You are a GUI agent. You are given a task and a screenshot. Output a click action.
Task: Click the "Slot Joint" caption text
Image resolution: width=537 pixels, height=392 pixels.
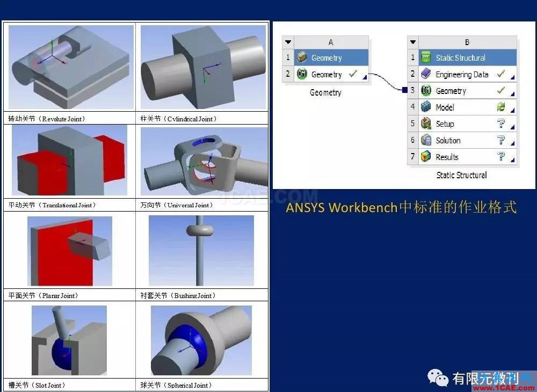(x=48, y=385)
